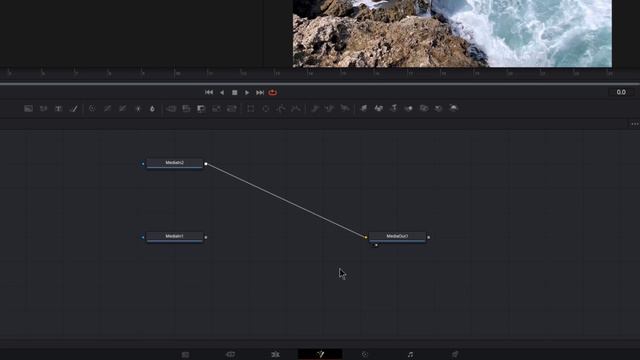Viewport: 640px width, 360px height.
Task: Add a pMerge particle node
Action: [330, 109]
